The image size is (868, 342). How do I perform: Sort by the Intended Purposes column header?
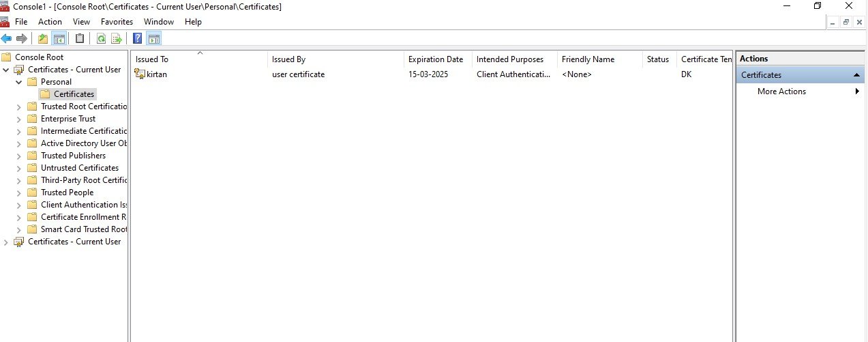(x=515, y=59)
